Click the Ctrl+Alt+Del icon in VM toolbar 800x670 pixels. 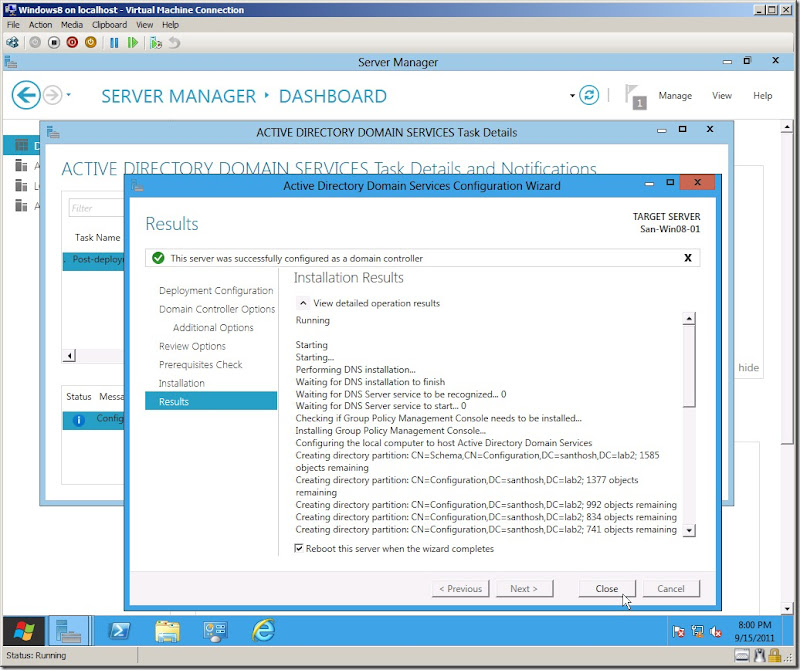[x=12, y=42]
